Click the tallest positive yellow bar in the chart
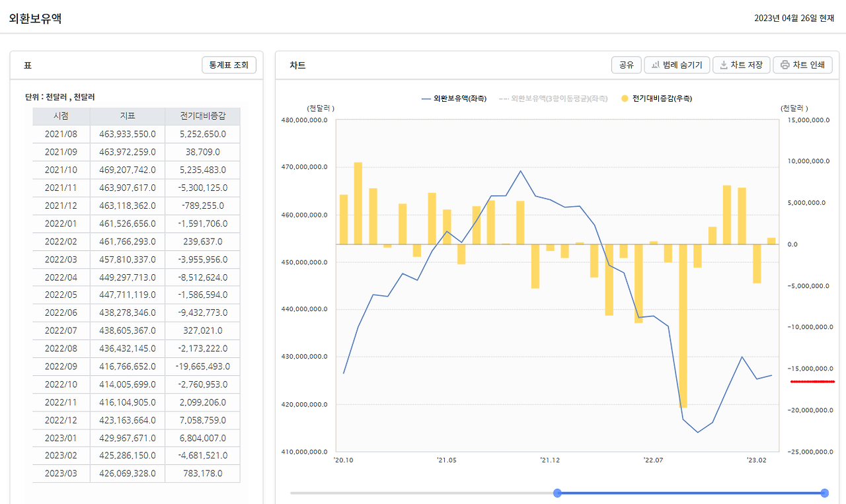The width and height of the screenshot is (846, 504). 358,203
